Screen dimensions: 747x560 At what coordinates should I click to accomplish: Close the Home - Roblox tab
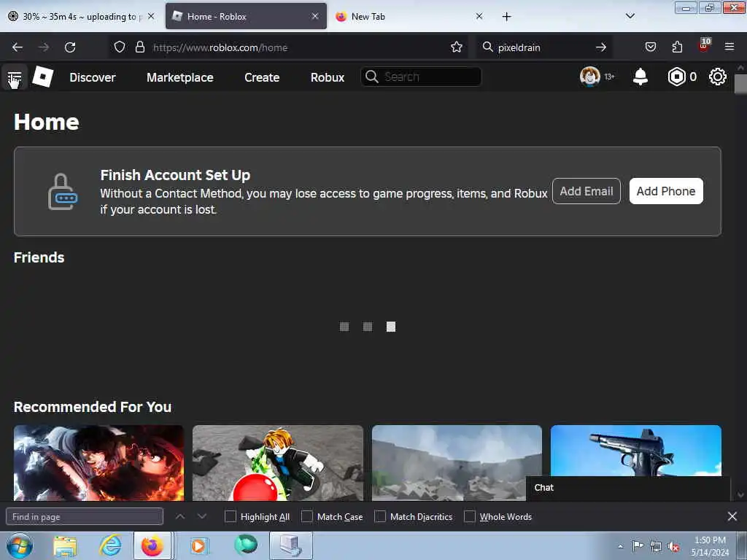coord(315,16)
